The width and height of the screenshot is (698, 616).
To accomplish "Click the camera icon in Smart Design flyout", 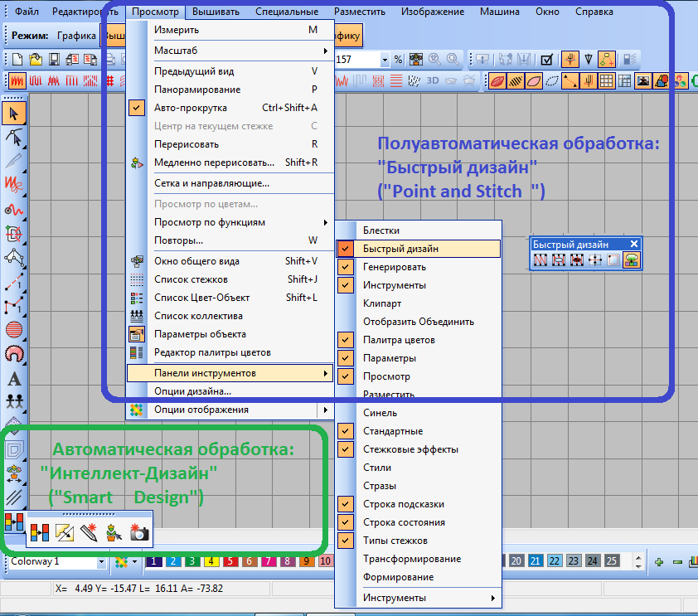I will point(139,532).
